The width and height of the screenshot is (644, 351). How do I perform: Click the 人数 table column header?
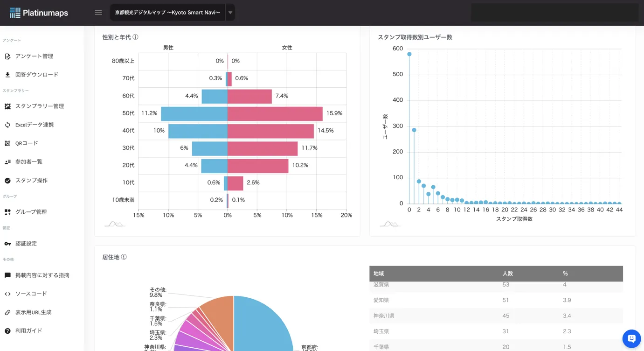click(507, 274)
